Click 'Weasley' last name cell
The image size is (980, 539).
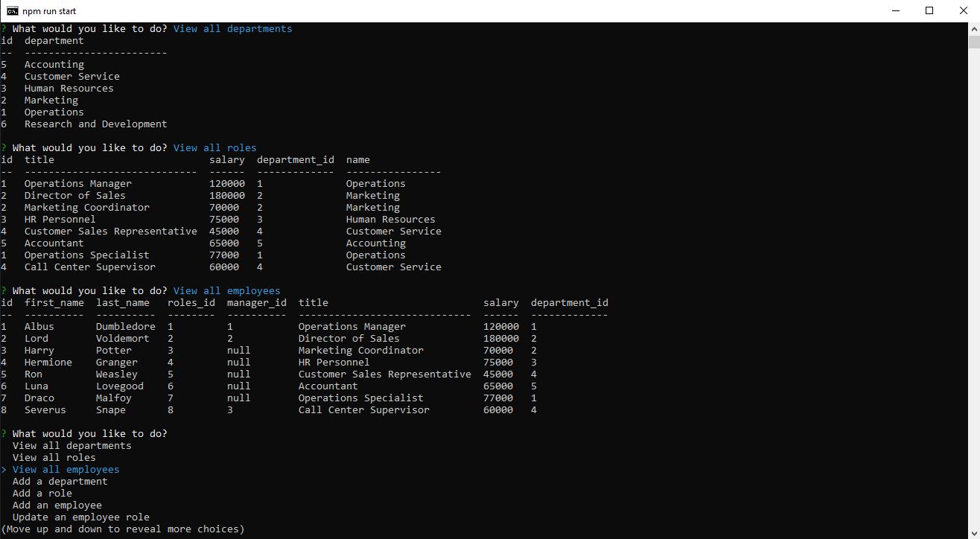click(x=116, y=374)
